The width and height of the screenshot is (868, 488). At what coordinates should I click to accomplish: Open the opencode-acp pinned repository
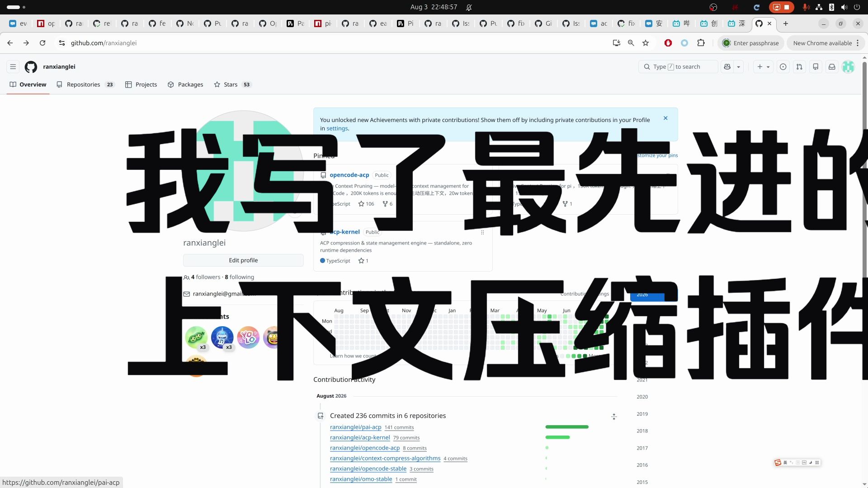[x=349, y=175]
